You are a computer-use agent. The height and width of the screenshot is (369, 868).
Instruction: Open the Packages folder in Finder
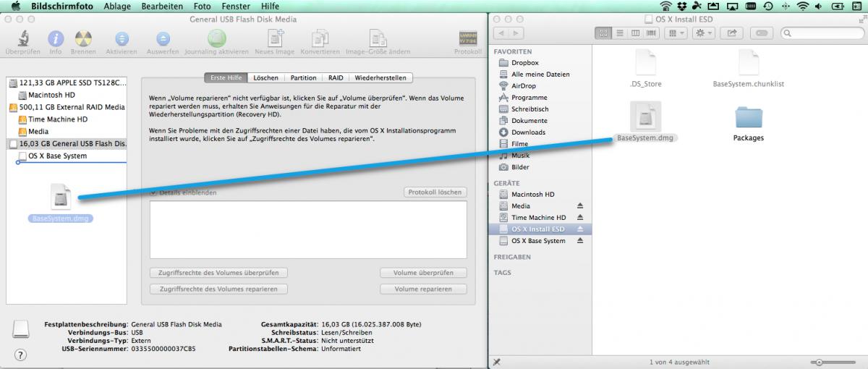coord(748,118)
